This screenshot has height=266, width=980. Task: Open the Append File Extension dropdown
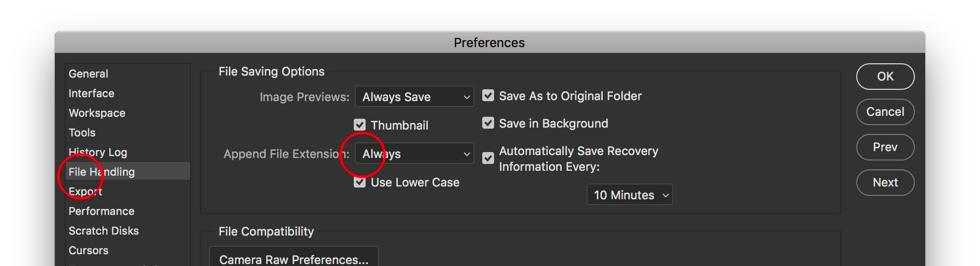point(415,154)
